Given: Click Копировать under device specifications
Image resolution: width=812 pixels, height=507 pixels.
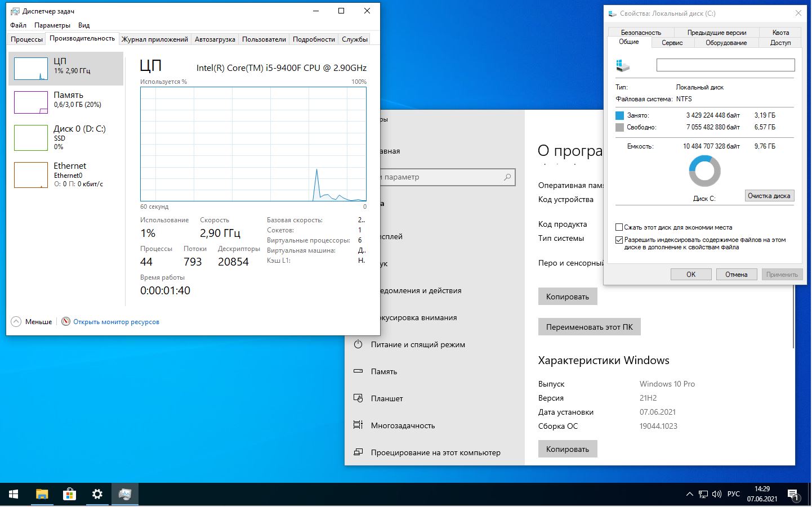Looking at the screenshot, I should pyautogui.click(x=568, y=297).
